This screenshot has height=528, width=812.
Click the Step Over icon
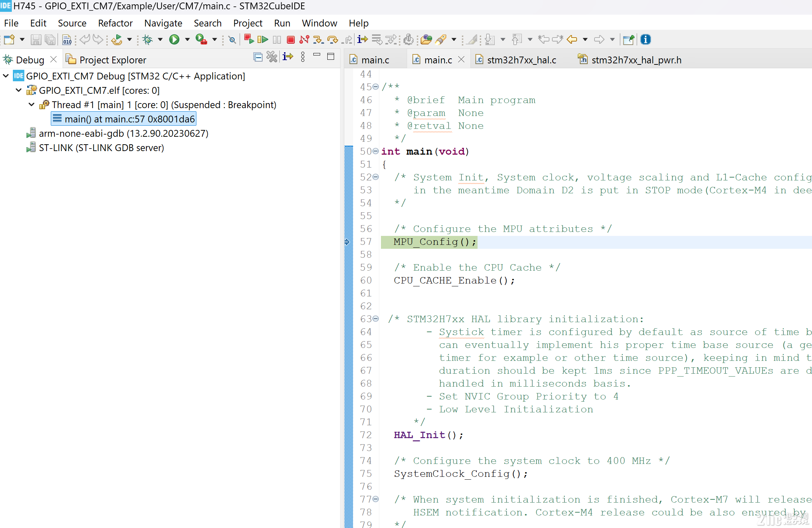coord(333,39)
